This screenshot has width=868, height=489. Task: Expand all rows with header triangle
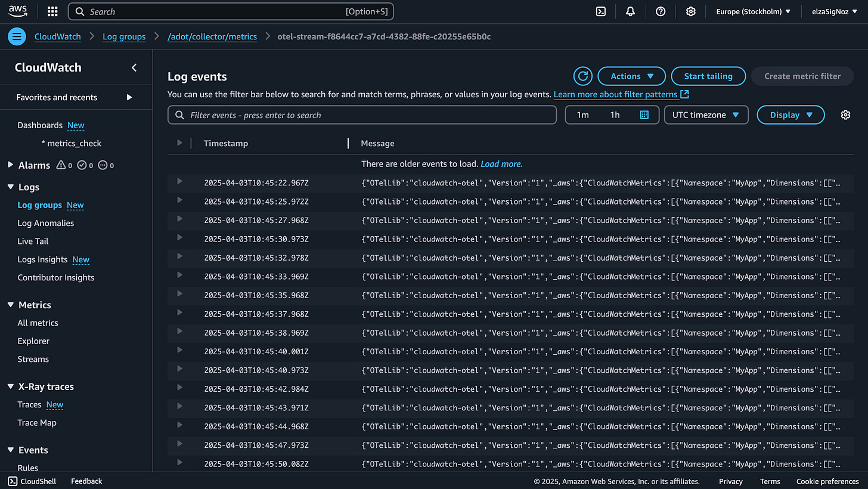[x=179, y=143]
